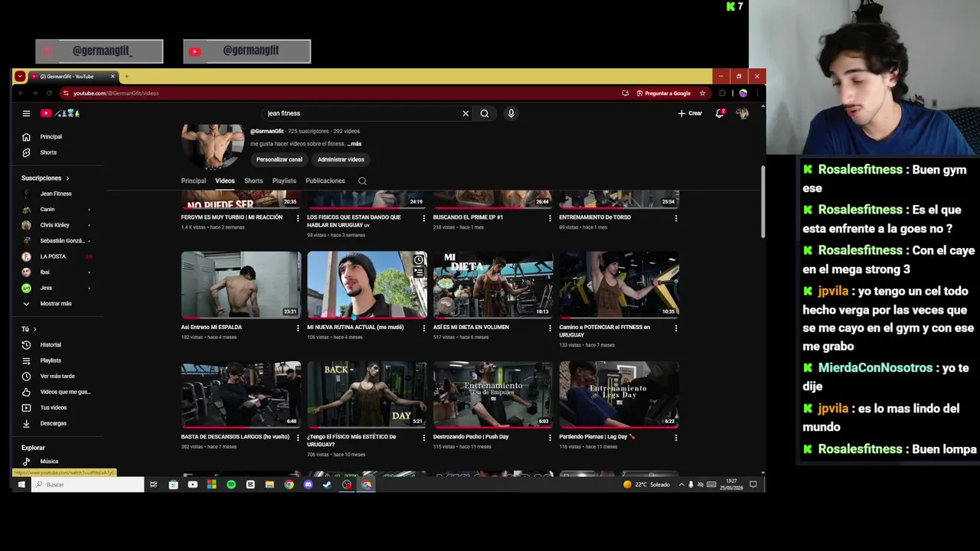Open the Chrome three-dot menu
The height and width of the screenshot is (551, 980).
pos(756,93)
